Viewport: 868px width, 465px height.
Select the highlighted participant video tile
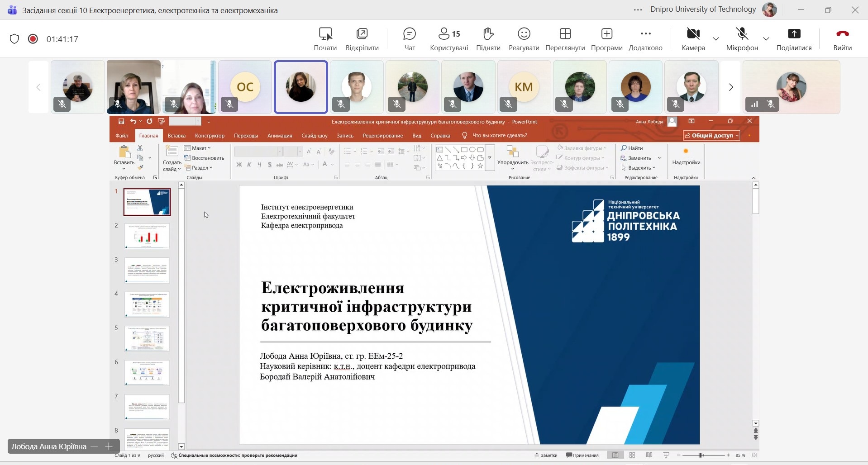[x=301, y=87]
